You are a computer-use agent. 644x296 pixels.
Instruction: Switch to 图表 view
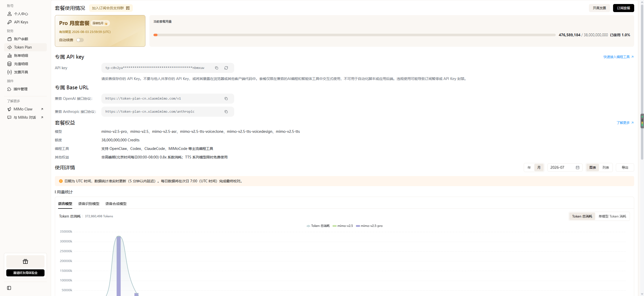click(x=593, y=167)
